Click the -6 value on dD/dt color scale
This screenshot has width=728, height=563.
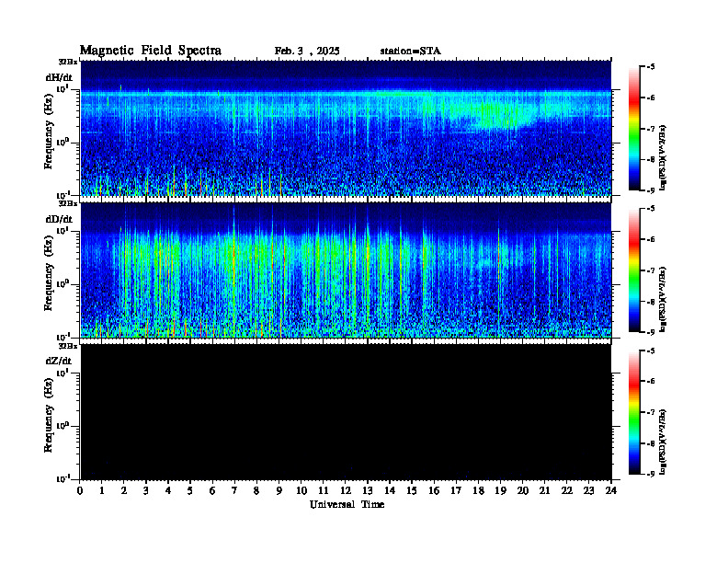[651, 240]
